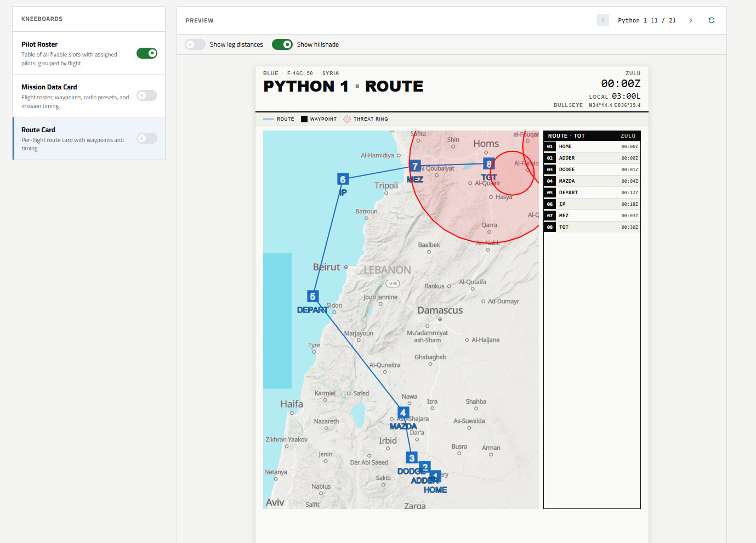Click waypoint 6 IP marker on map
Image resolution: width=756 pixels, height=543 pixels.
point(343,179)
